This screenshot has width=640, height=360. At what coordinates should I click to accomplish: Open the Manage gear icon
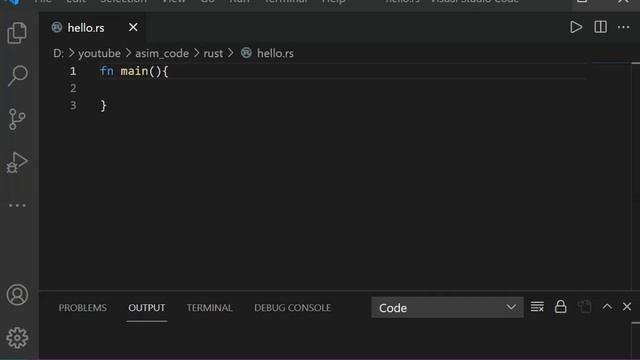coord(17,338)
